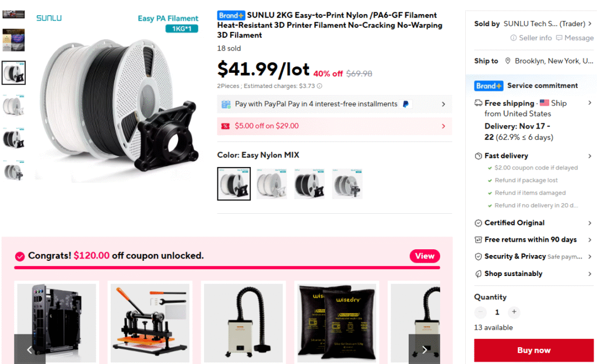Show previous items in coupon carousel

coord(30,349)
